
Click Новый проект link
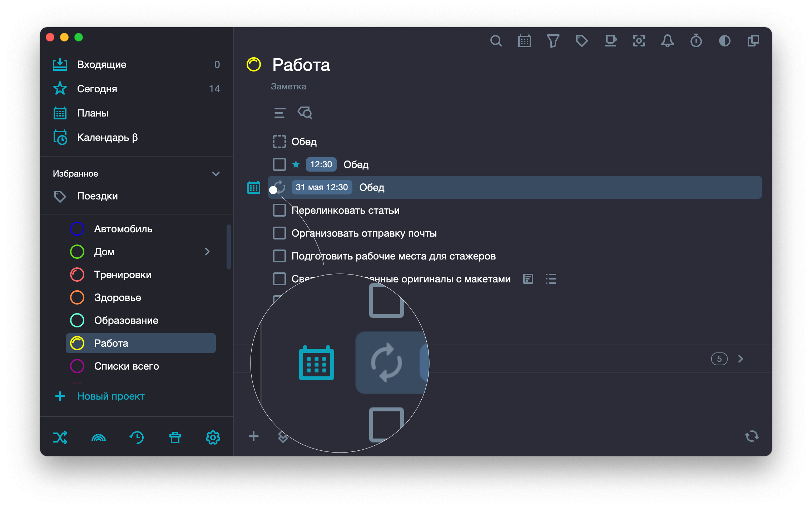(x=111, y=396)
